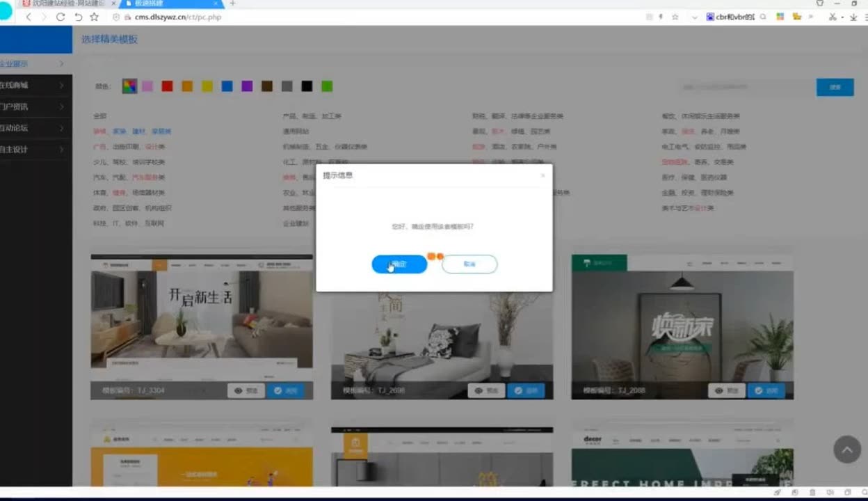Reload the current web page

point(61,17)
